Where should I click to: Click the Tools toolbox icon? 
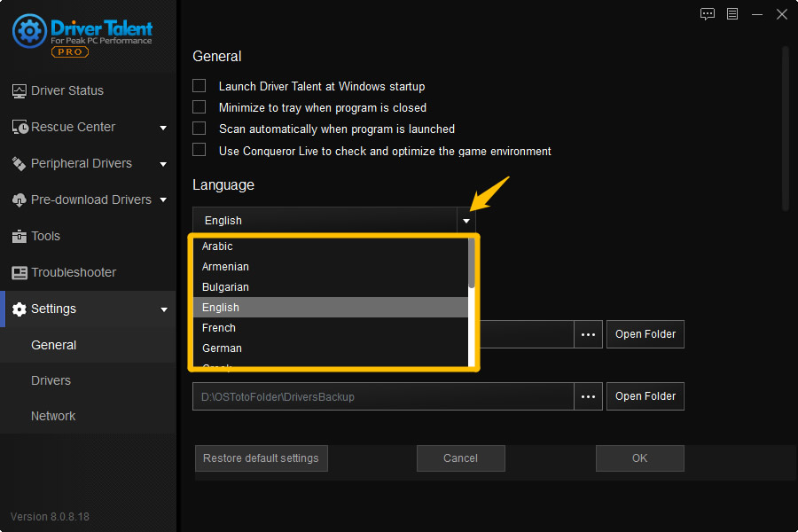click(20, 236)
